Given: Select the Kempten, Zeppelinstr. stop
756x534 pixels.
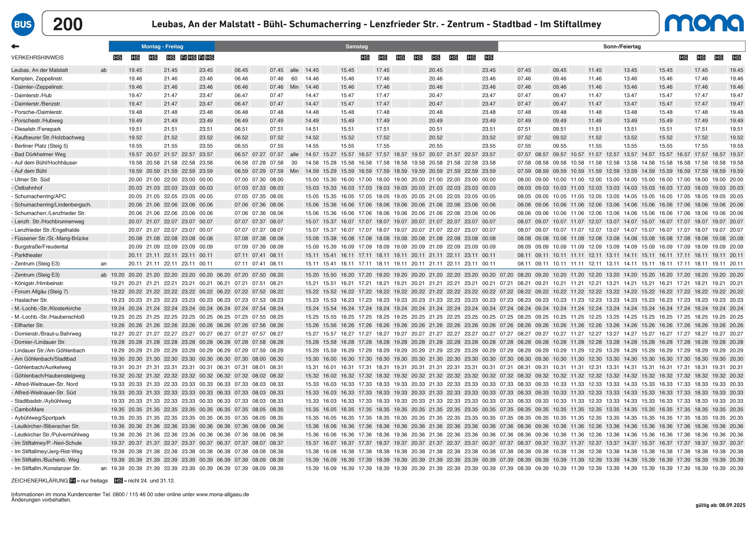Looking at the screenshot, I should (37, 79).
